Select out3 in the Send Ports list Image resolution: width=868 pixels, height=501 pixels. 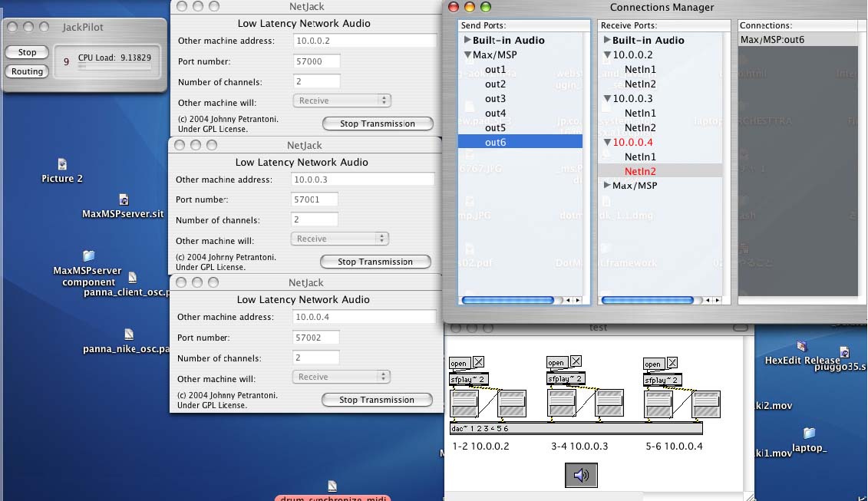[x=495, y=99]
